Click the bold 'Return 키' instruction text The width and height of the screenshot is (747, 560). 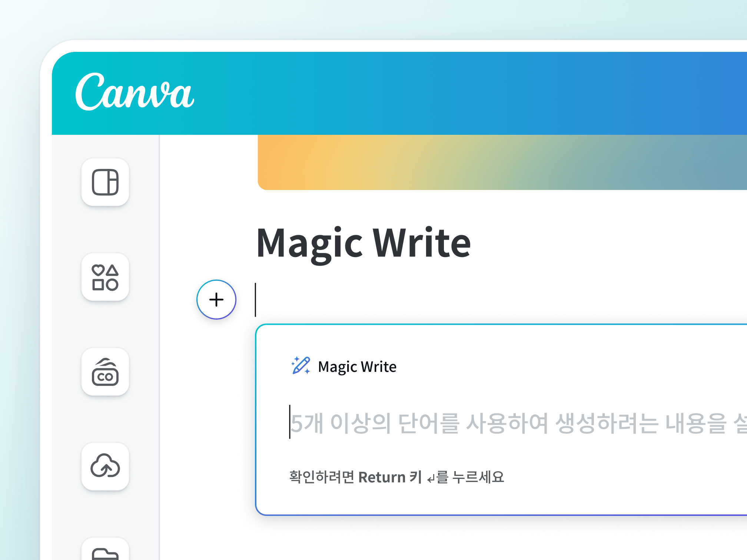tap(389, 477)
